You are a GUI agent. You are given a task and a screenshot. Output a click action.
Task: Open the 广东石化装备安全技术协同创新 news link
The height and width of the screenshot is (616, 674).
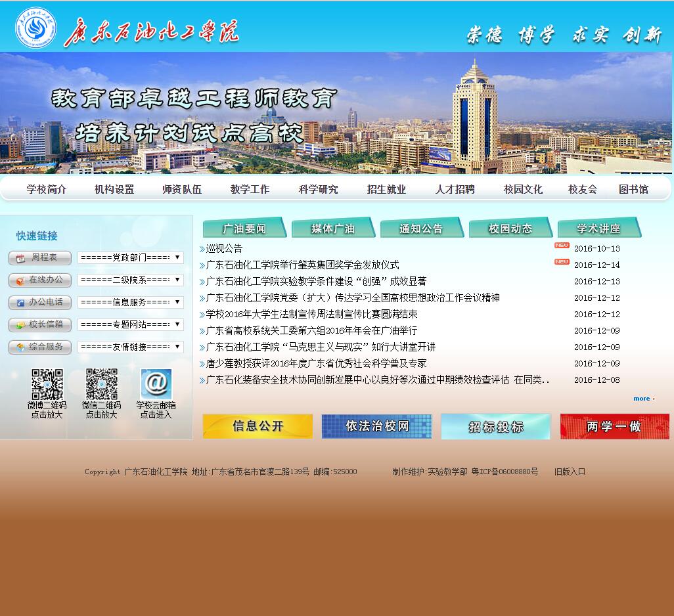(x=378, y=380)
